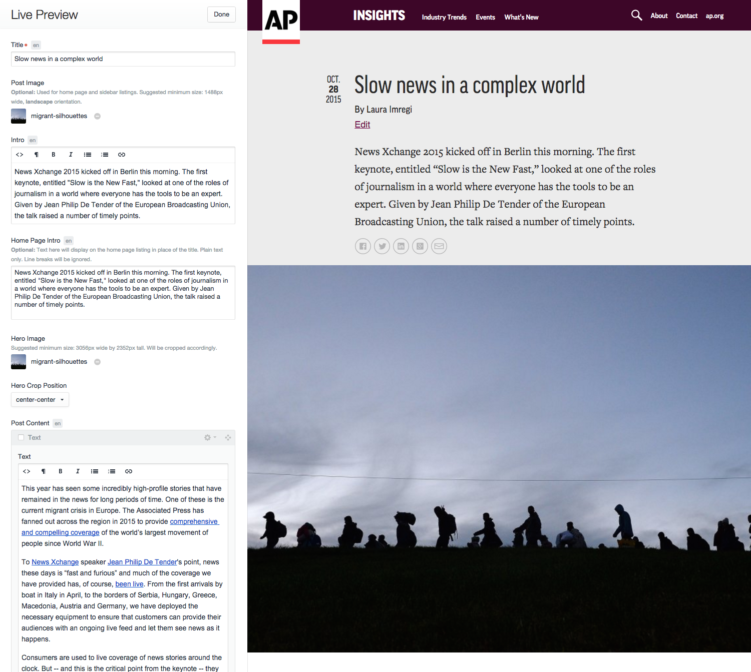The width and height of the screenshot is (751, 672).
Task: Open the ap.org nav link
Action: click(715, 16)
